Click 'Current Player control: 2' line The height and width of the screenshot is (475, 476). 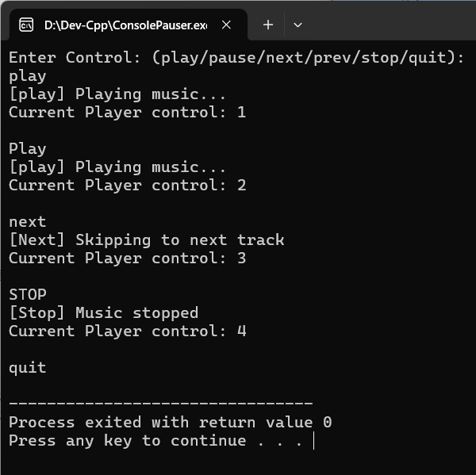point(128,185)
